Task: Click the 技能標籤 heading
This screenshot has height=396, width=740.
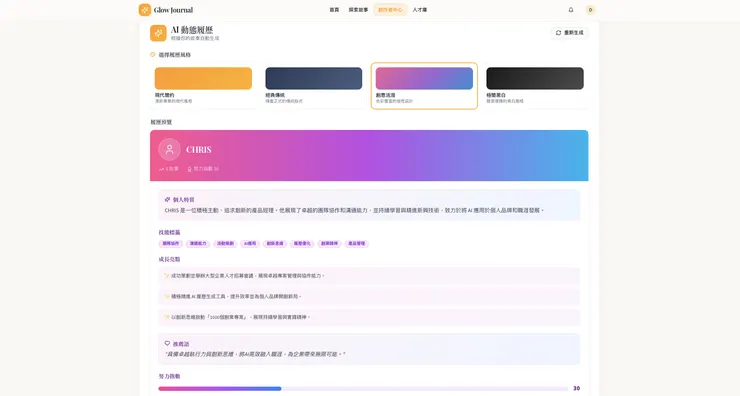Action: tap(169, 232)
